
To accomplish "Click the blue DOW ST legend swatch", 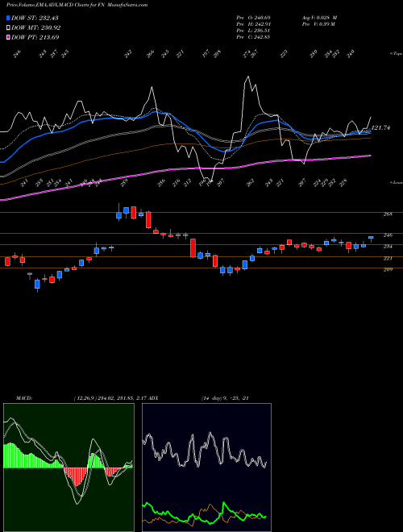I will [9, 18].
